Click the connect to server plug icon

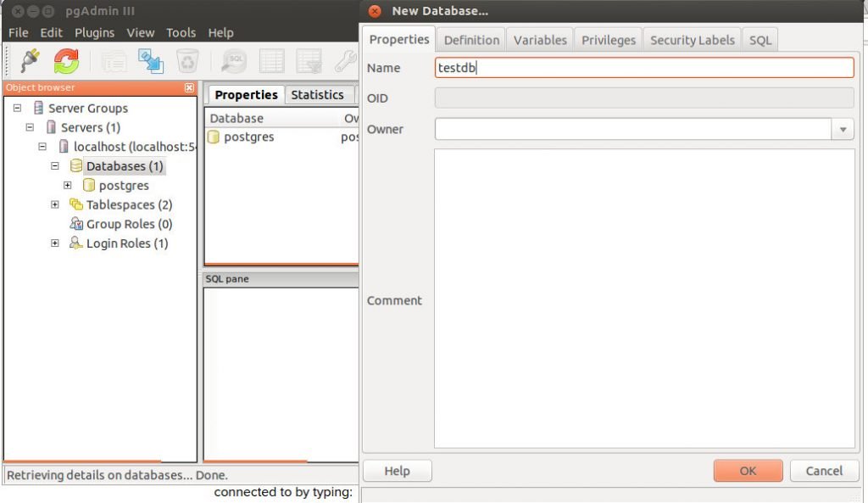tap(29, 61)
